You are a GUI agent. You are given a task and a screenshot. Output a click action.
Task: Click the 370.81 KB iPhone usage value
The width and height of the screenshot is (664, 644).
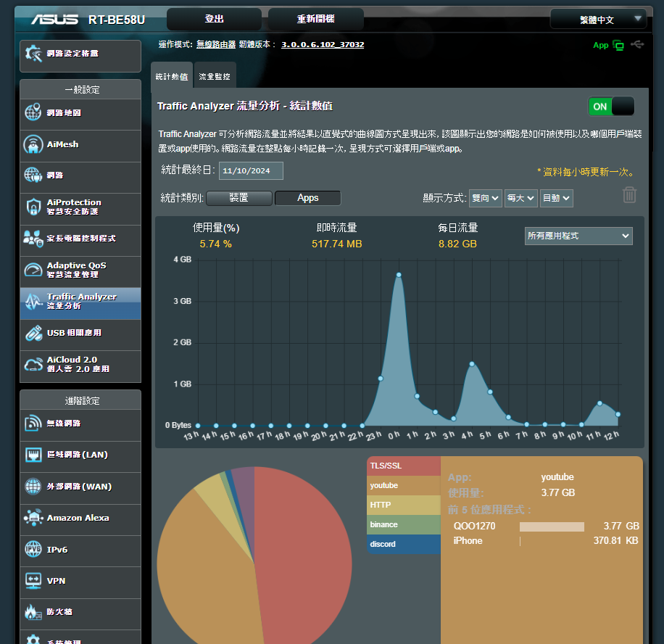click(615, 540)
